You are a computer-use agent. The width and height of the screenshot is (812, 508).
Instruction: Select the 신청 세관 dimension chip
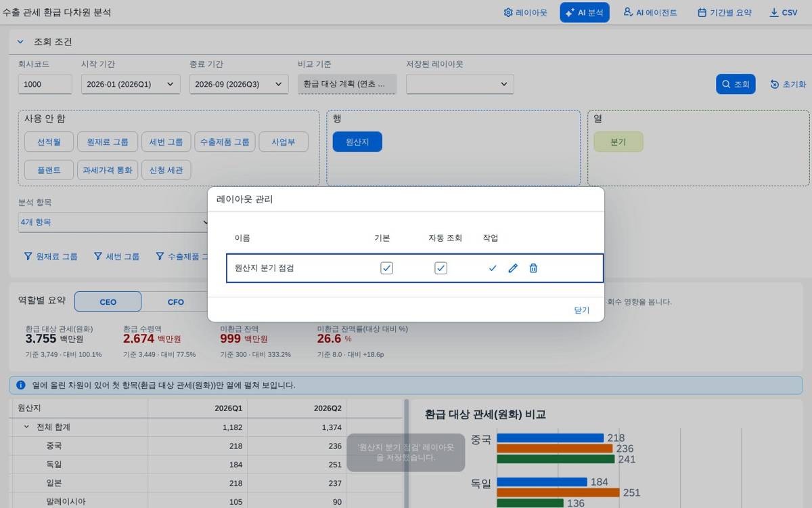pyautogui.click(x=166, y=169)
